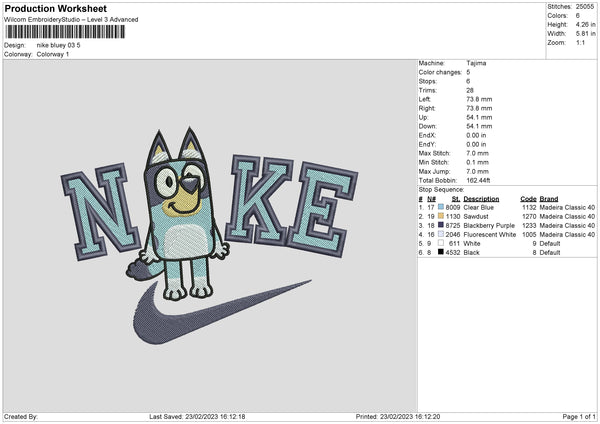Click the 'Description' column header
This screenshot has height=424, width=600.
click(481, 199)
